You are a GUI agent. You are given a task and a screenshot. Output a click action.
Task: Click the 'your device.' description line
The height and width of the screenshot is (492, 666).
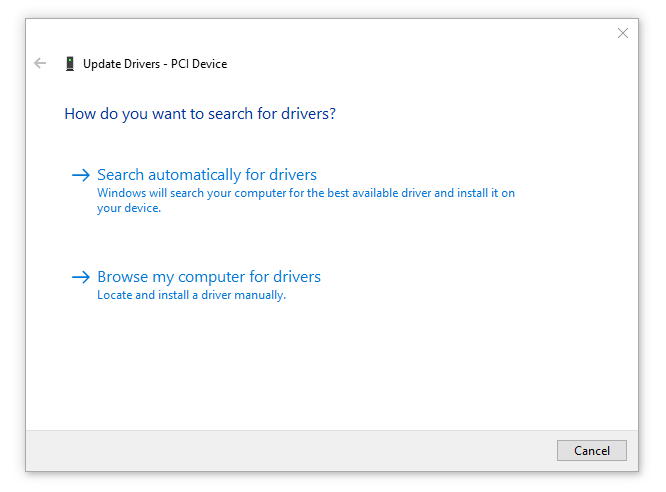(x=129, y=208)
